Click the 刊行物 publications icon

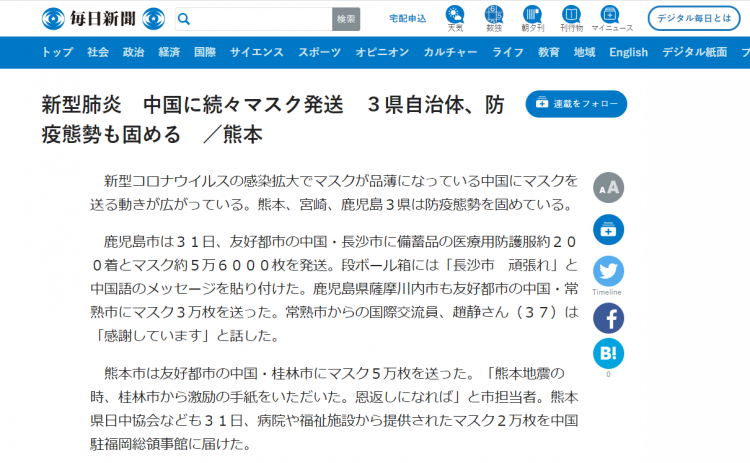[x=571, y=17]
